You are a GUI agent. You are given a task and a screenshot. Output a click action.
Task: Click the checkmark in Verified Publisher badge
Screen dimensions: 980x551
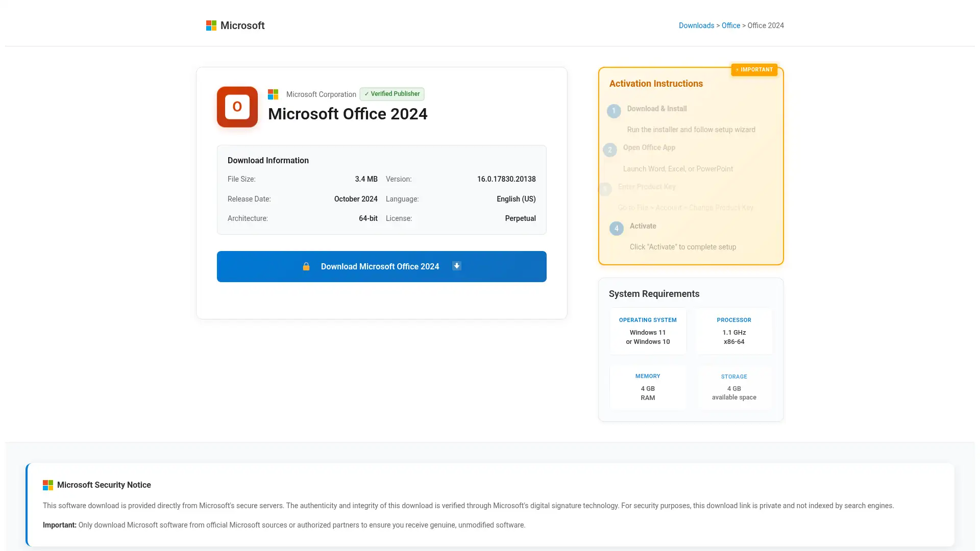[366, 94]
